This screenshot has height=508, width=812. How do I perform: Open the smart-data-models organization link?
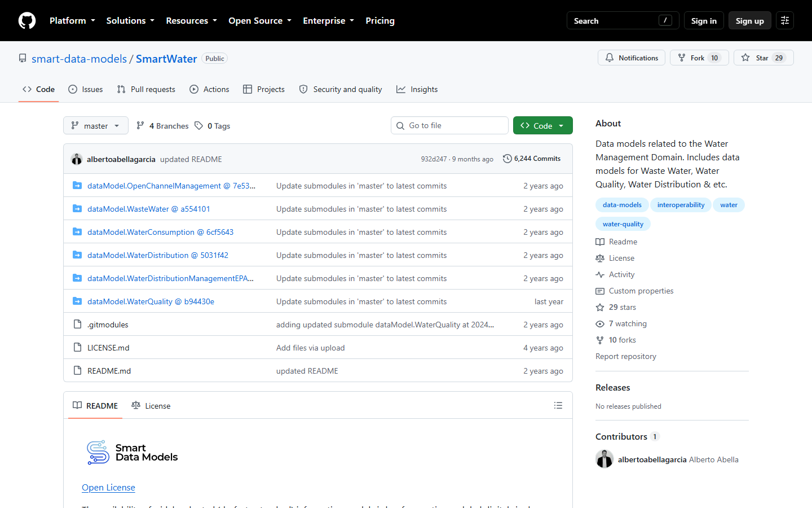79,59
